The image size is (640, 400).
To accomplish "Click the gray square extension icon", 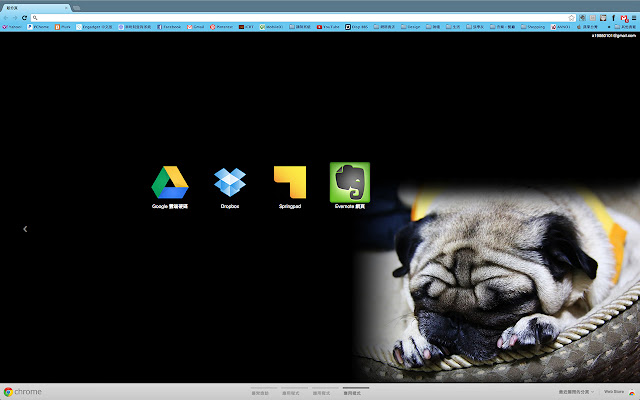I will pyautogui.click(x=593, y=18).
